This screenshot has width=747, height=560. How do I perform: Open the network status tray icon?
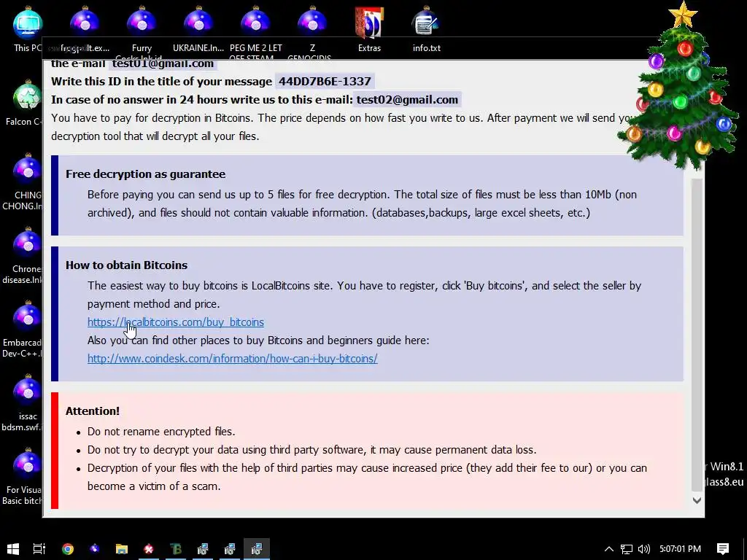click(627, 549)
